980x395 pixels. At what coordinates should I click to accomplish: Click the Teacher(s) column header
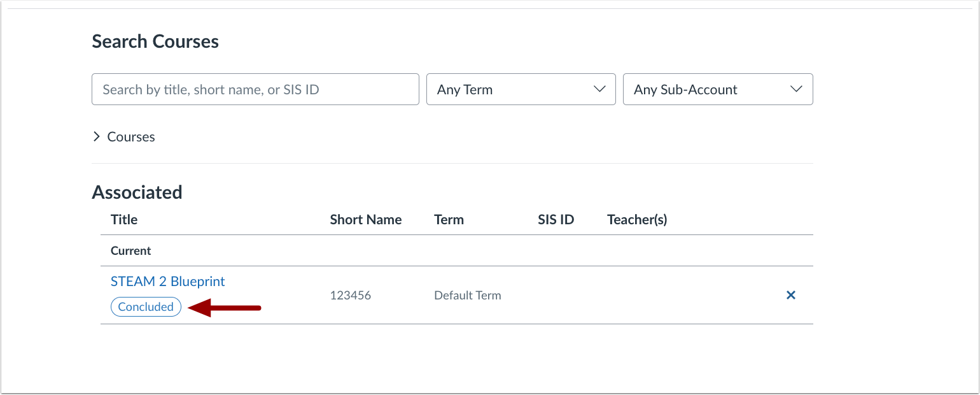tap(636, 219)
